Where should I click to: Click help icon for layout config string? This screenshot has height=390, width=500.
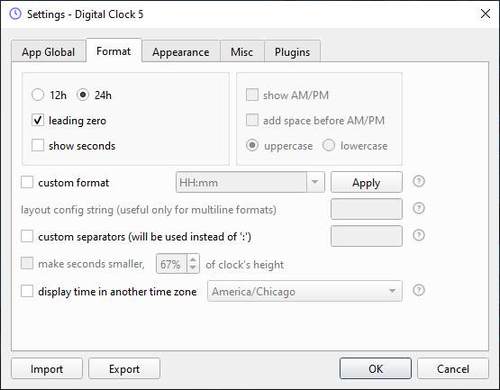pyautogui.click(x=419, y=208)
